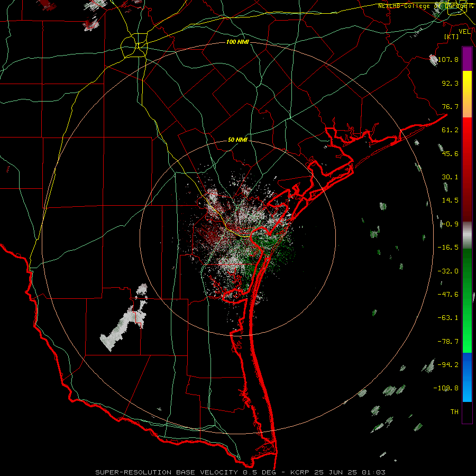476x476 pixels.
Task: Click the VEL legend heading
Action: pyautogui.click(x=465, y=32)
